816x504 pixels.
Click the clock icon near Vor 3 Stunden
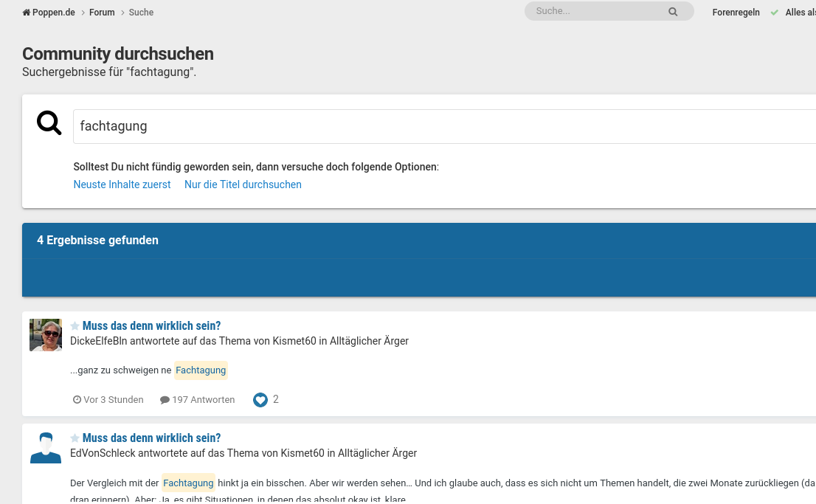click(x=77, y=400)
